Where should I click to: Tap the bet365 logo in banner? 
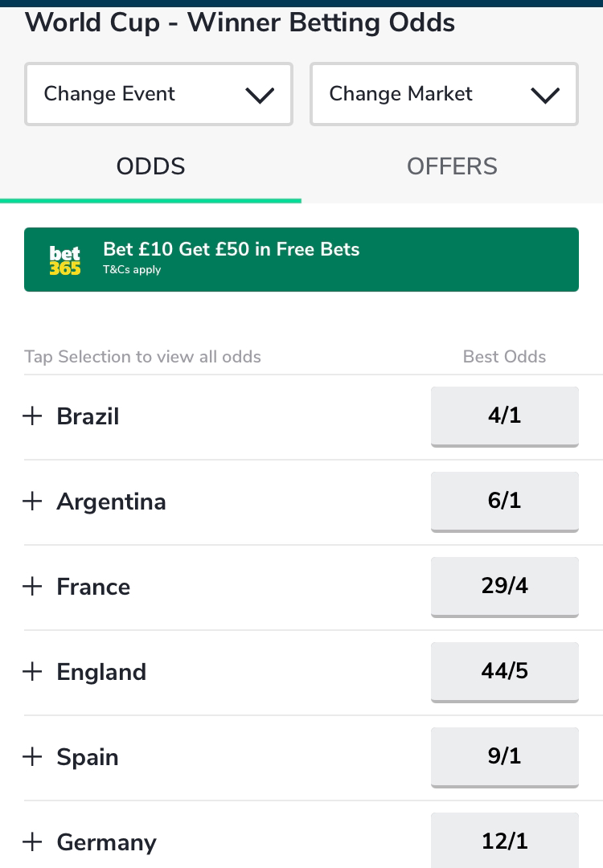click(65, 260)
